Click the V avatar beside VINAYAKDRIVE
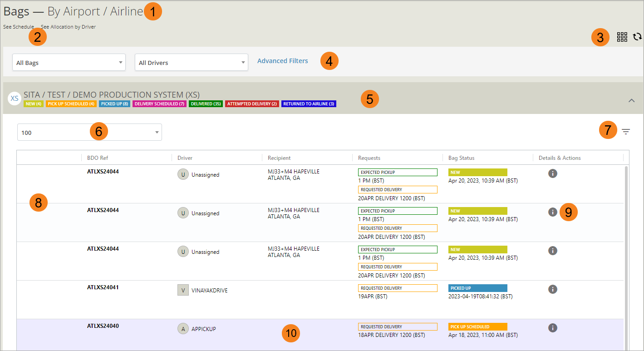644x351 pixels. point(183,290)
